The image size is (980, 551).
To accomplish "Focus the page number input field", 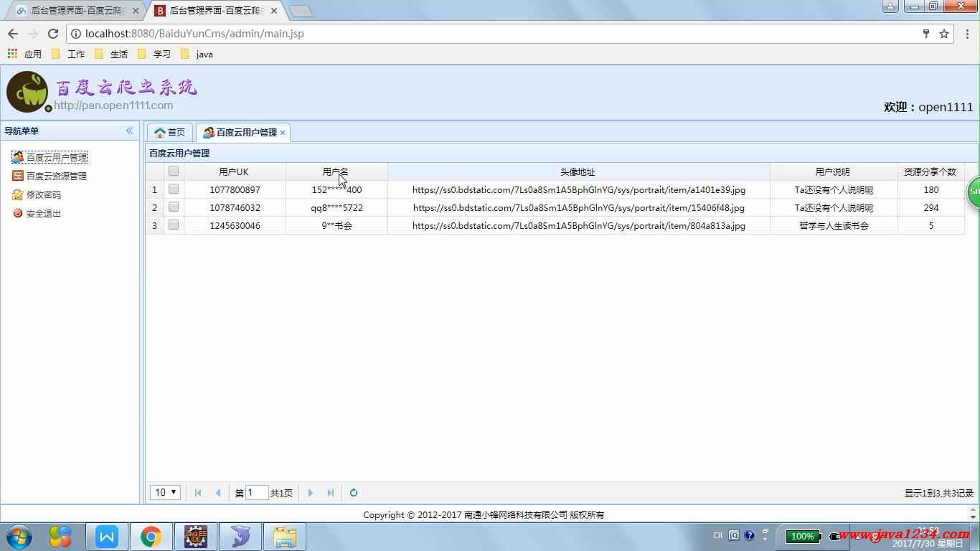I will pos(257,493).
